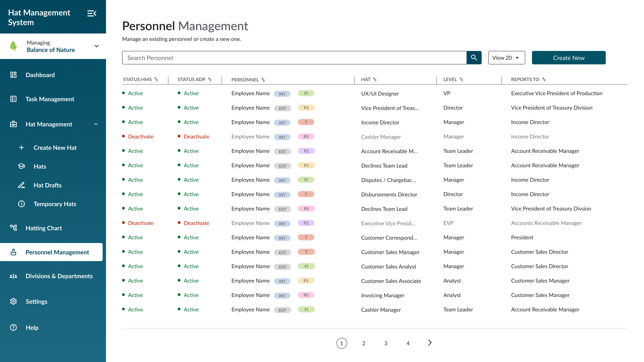Expand the Managing Balance of Nature selector
Viewport: 644px width, 362px height.
click(96, 46)
